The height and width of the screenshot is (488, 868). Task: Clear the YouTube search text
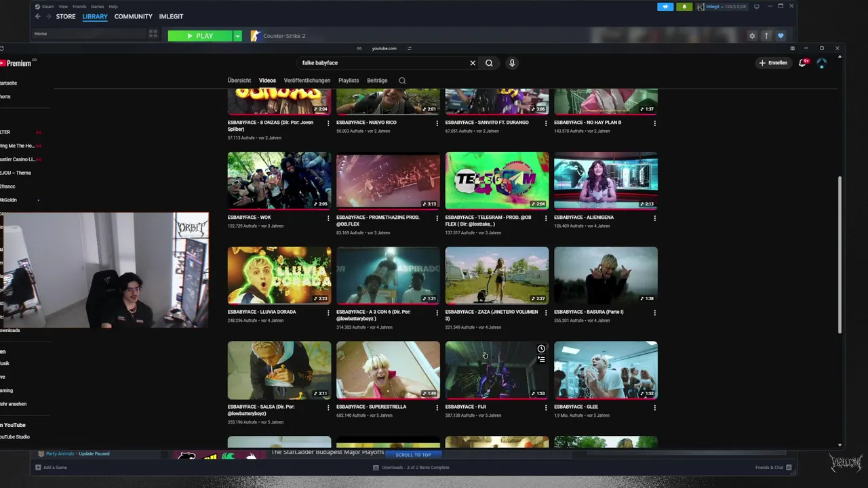click(x=473, y=63)
